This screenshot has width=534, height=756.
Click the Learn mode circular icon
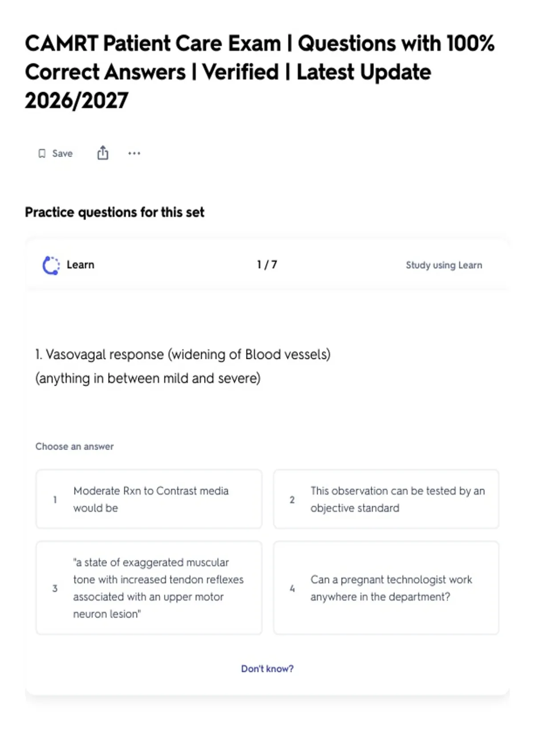[51, 265]
